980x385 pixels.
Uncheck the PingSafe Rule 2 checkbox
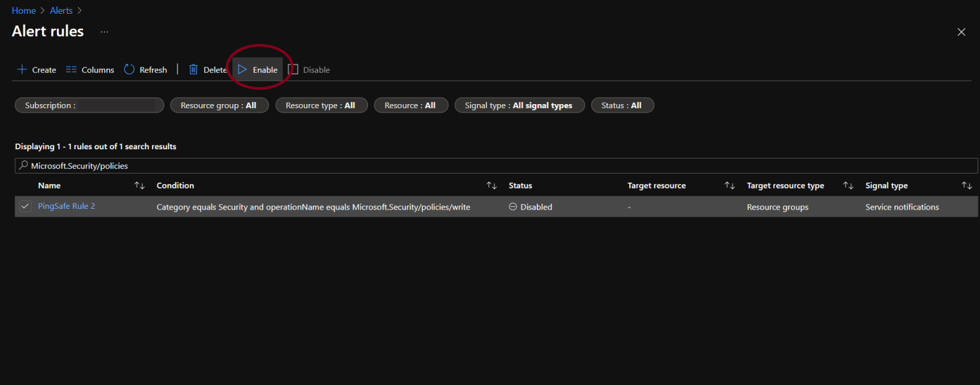(x=25, y=206)
